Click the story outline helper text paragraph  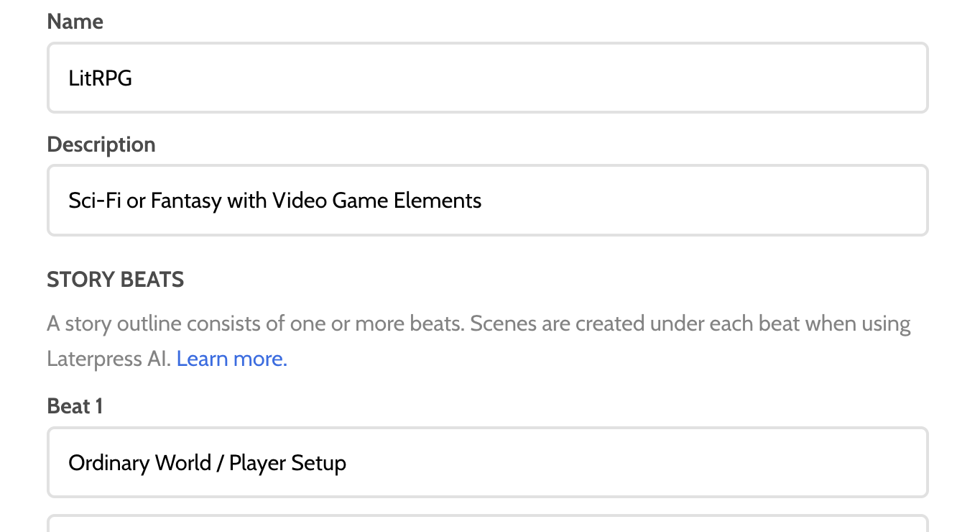[x=479, y=341]
